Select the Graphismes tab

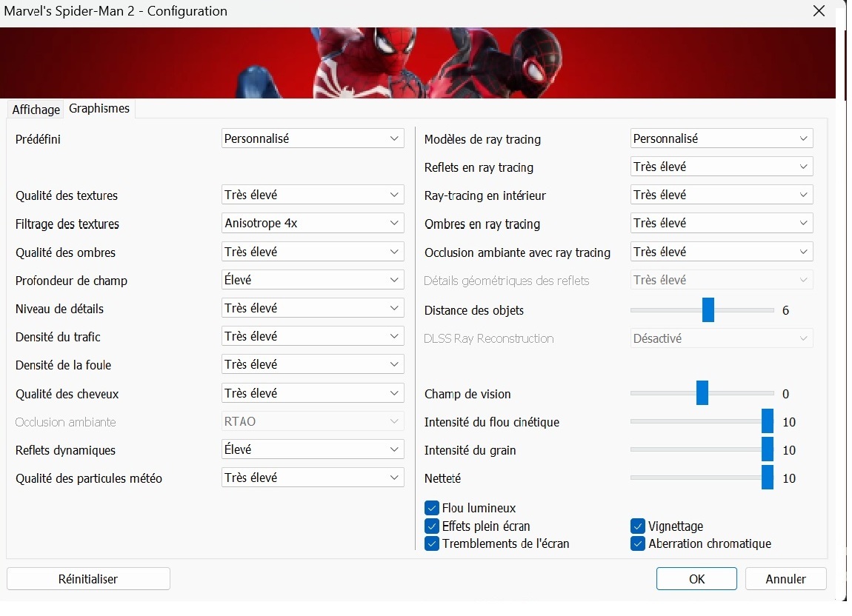99,109
